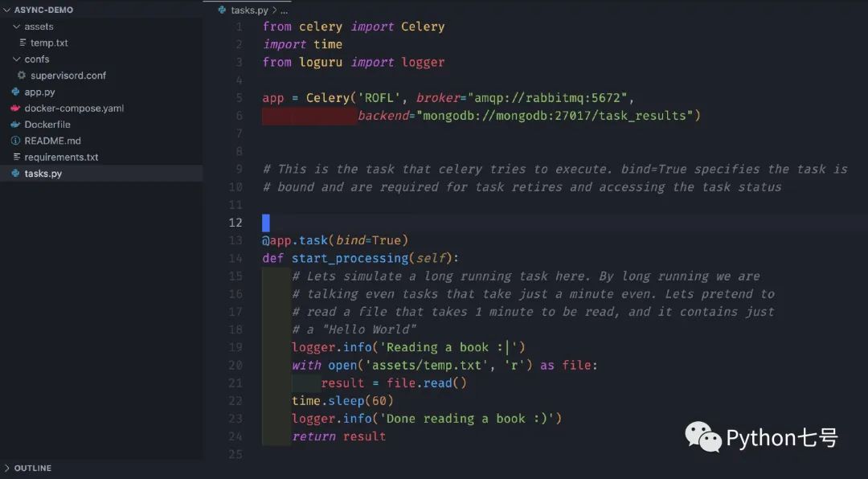Click 'return result' on line 24
Screen dimensions: 868x479
click(x=339, y=436)
